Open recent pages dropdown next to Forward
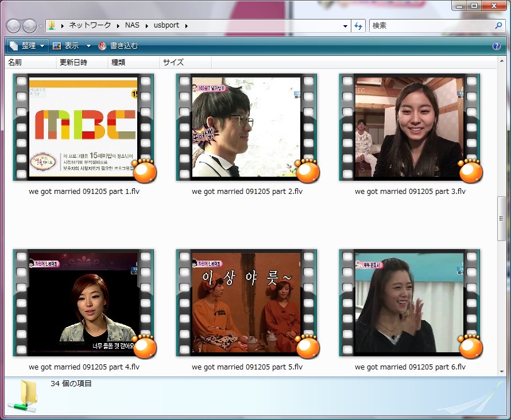This screenshot has height=420, width=511. tap(41, 26)
